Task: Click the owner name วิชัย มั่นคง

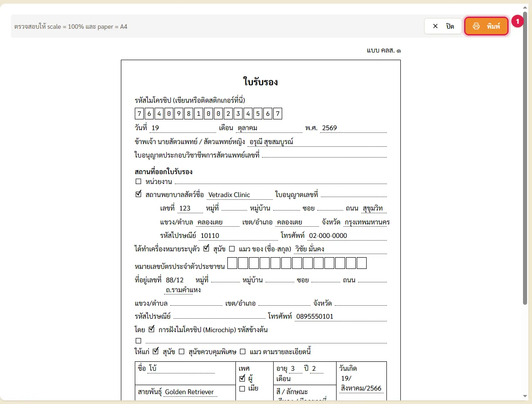Action: (x=310, y=249)
